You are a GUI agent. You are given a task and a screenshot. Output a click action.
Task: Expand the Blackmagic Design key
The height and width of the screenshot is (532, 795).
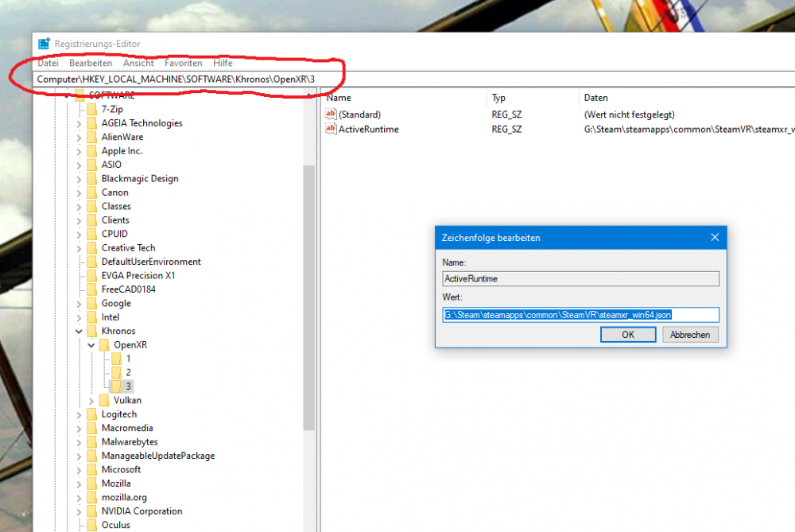(x=79, y=178)
